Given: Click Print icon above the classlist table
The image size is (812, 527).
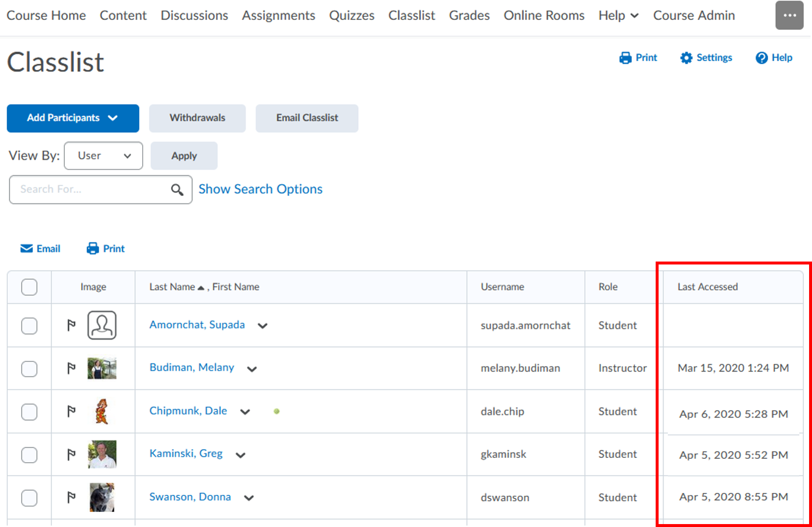Looking at the screenshot, I should pyautogui.click(x=92, y=249).
